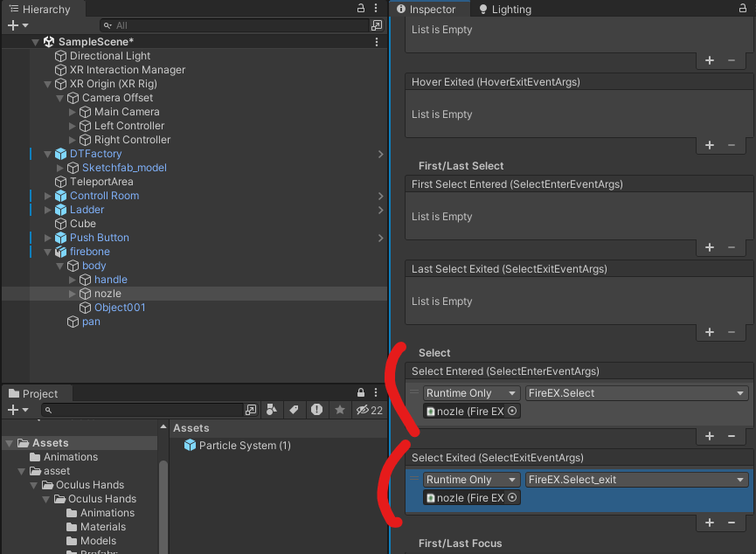Select Object001 in Hierarchy

point(120,308)
